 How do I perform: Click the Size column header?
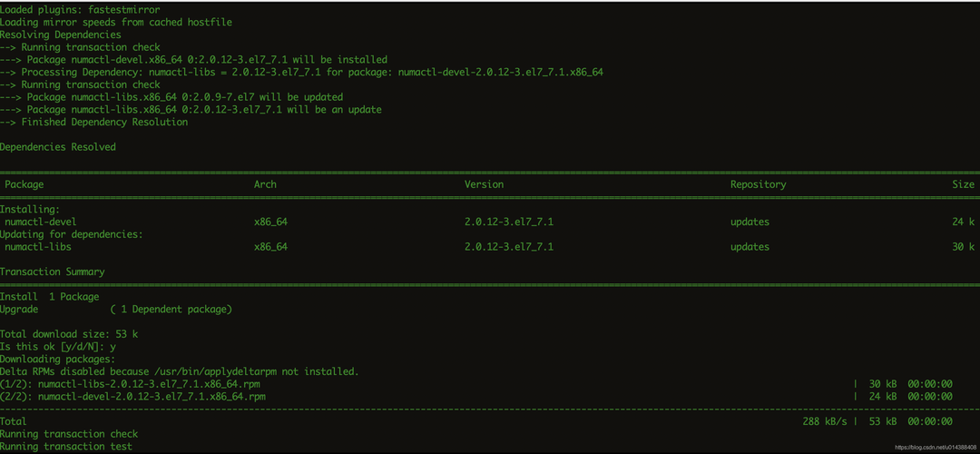[x=963, y=184]
